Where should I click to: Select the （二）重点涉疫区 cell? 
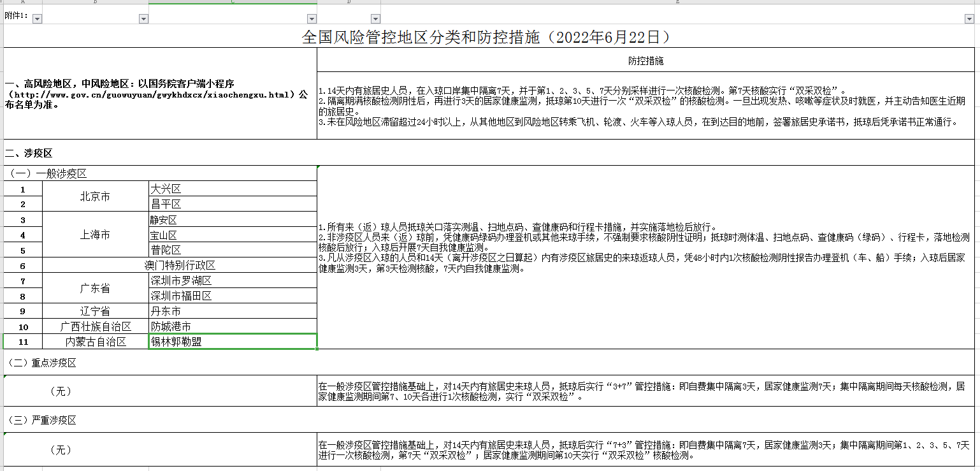tap(489, 362)
